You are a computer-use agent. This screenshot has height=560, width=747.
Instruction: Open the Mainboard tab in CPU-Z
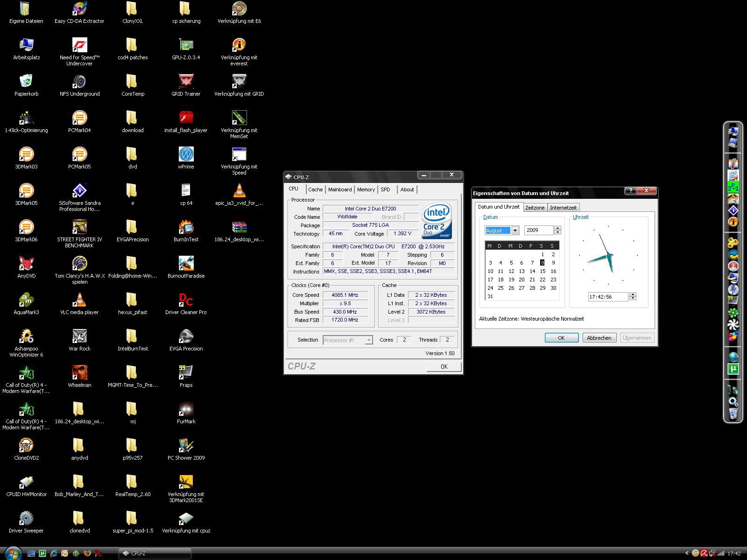[x=340, y=189]
